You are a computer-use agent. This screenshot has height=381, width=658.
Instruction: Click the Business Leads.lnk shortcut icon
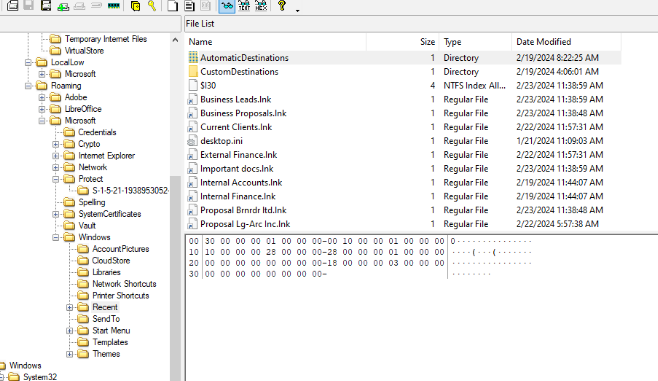pos(192,99)
